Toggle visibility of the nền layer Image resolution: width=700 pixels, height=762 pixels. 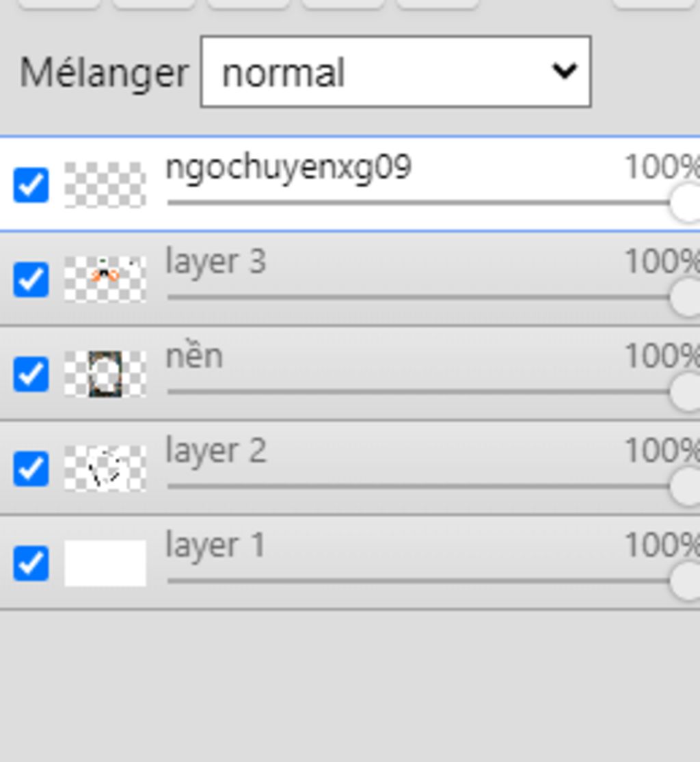coord(31,374)
